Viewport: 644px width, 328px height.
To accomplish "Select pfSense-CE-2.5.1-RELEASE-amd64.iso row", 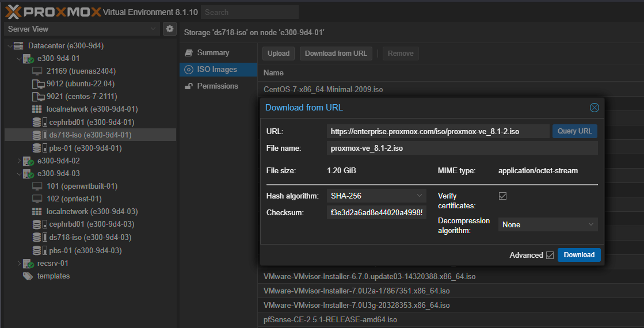I will [451, 319].
